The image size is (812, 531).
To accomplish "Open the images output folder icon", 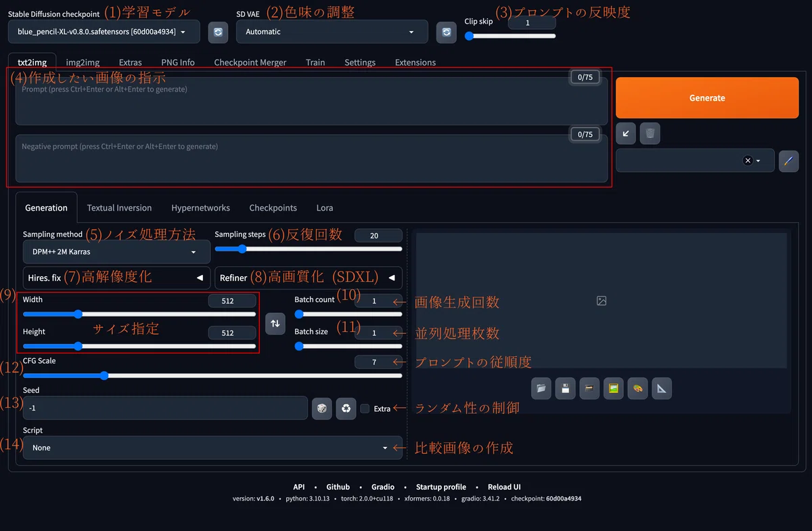I will click(541, 388).
